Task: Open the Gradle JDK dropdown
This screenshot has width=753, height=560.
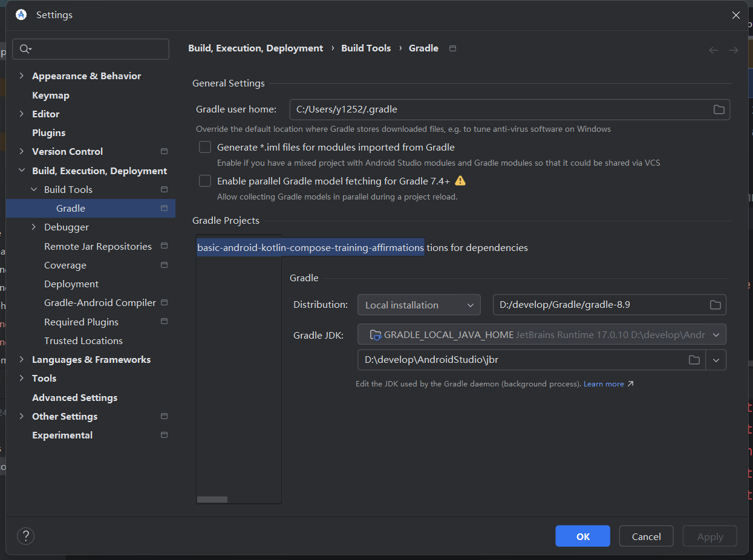Action: click(542, 334)
